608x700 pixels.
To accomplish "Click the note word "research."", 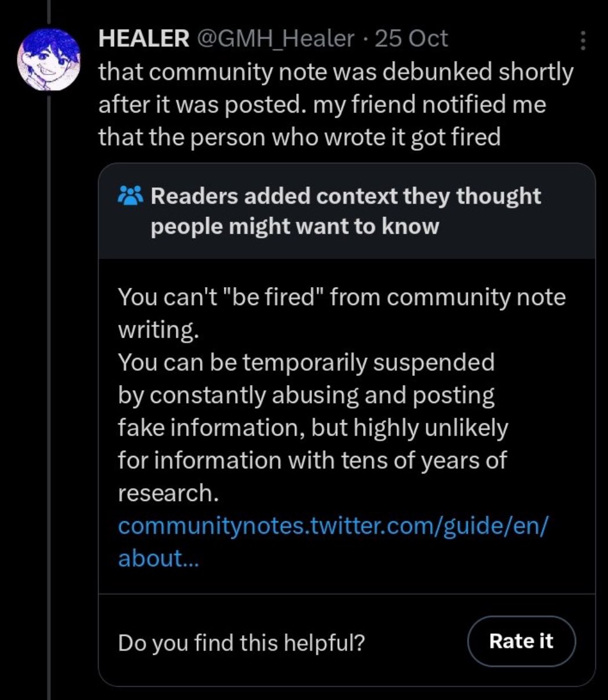I will [x=169, y=494].
